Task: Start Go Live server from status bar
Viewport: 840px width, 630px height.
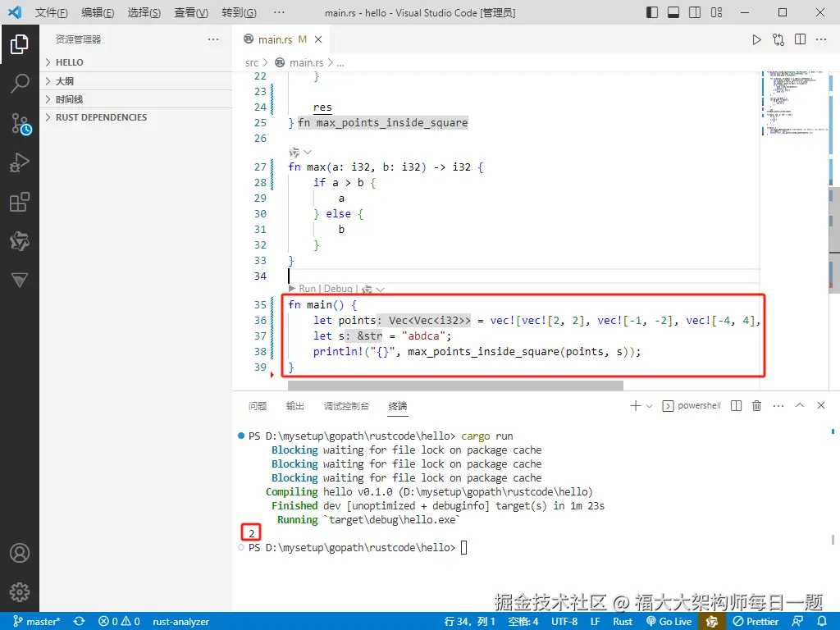Action: [669, 622]
